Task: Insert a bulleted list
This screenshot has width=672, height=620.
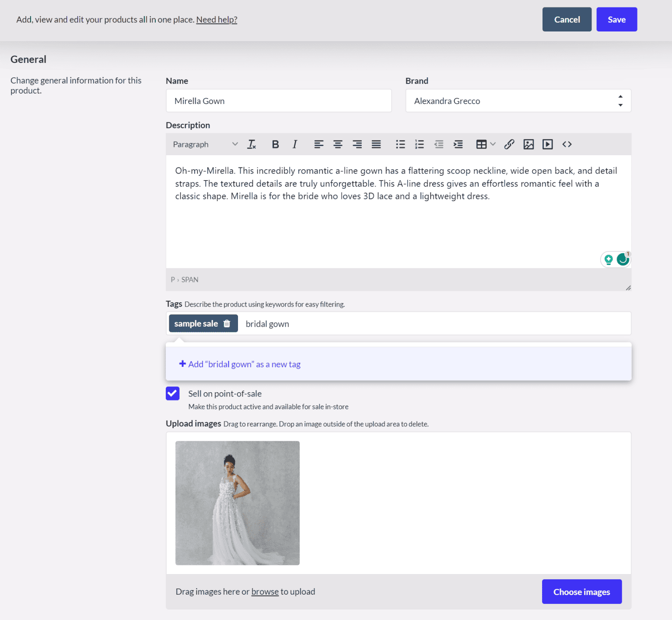Action: (400, 144)
